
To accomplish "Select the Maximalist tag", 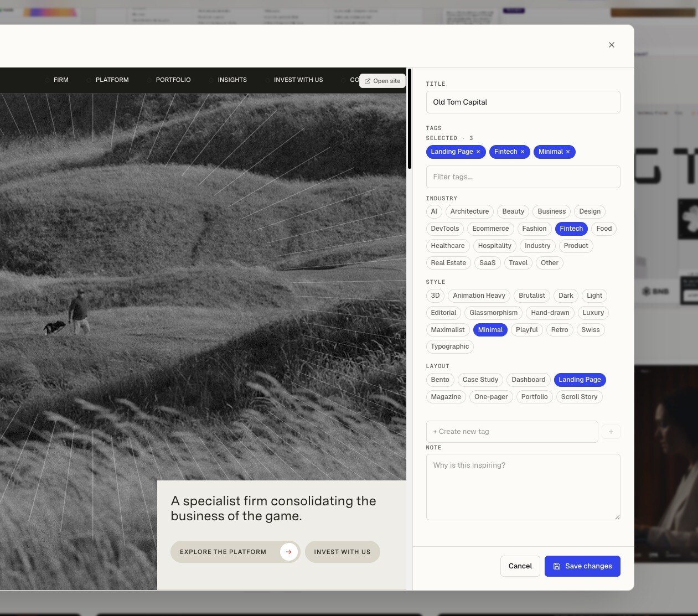I will [x=448, y=330].
